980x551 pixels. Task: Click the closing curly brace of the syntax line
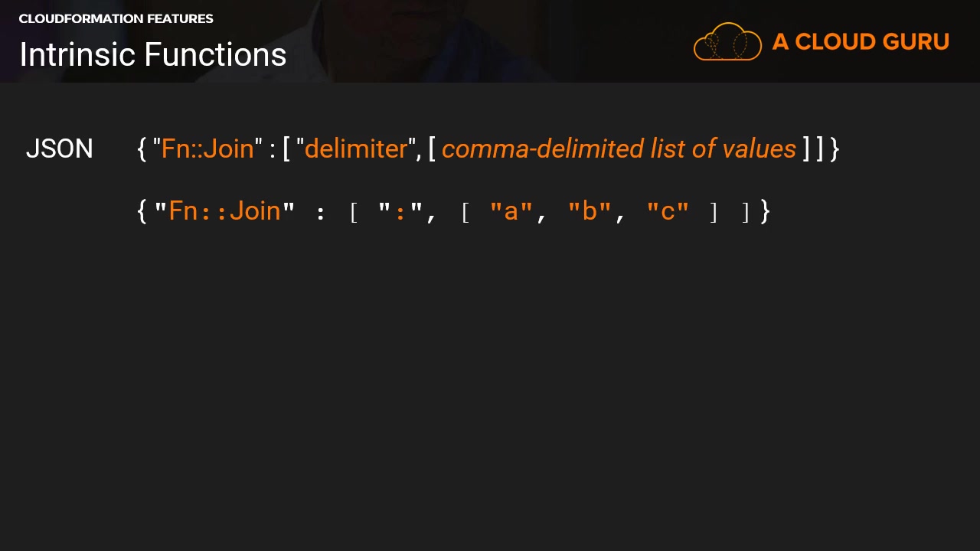(x=835, y=148)
